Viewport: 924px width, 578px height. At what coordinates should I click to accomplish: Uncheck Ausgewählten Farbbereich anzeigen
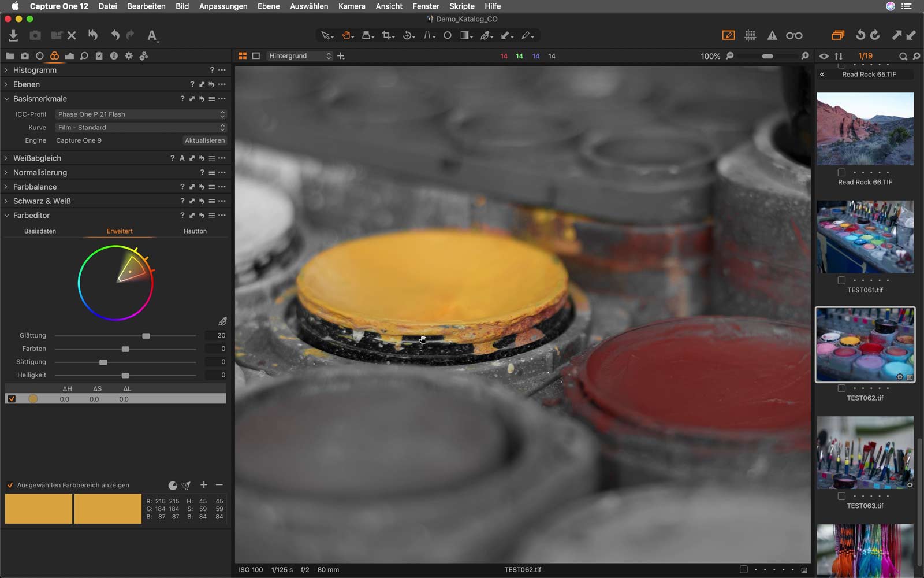pyautogui.click(x=10, y=485)
